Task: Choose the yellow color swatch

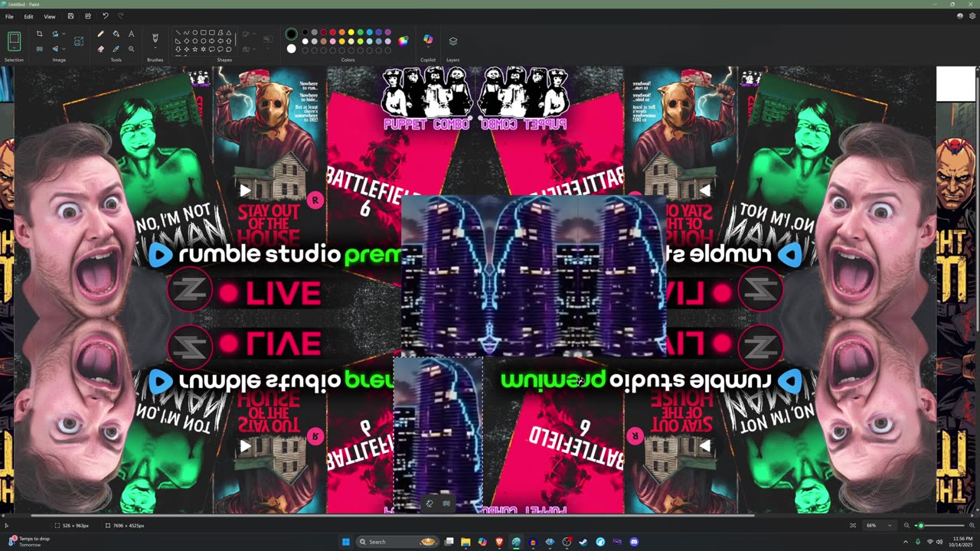Action: pyautogui.click(x=351, y=32)
